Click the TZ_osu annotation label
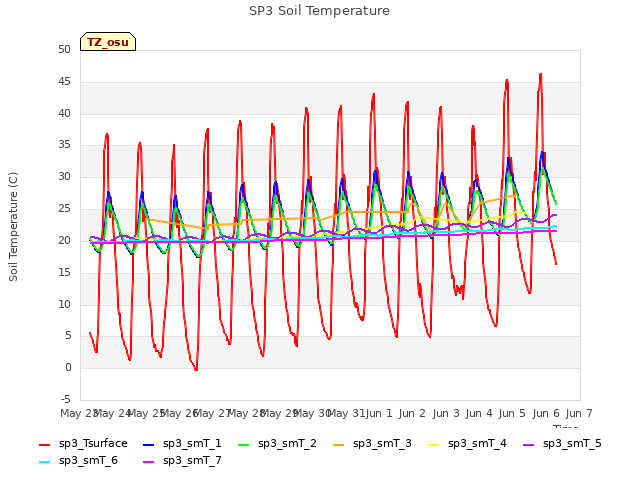This screenshot has width=640, height=480. pyautogui.click(x=108, y=42)
